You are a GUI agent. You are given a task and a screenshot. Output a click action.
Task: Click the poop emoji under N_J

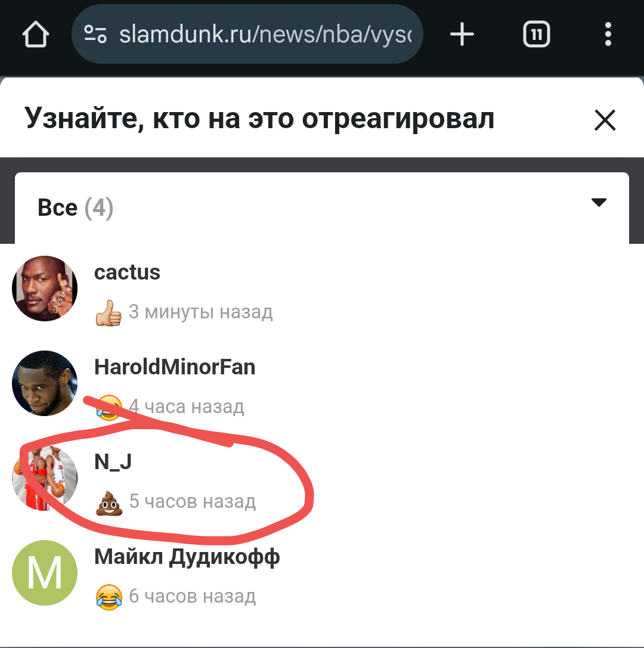coord(109,503)
